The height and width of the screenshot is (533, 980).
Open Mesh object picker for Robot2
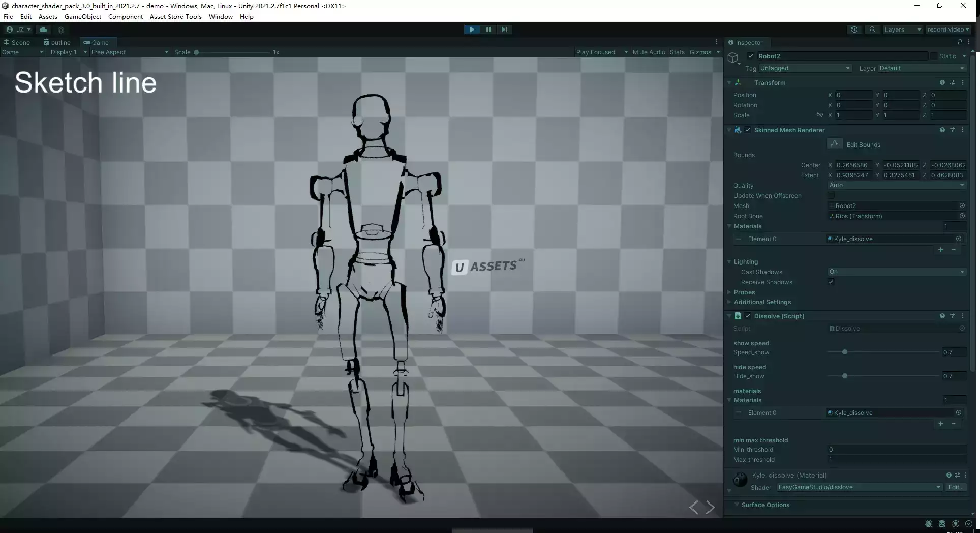pyautogui.click(x=962, y=206)
